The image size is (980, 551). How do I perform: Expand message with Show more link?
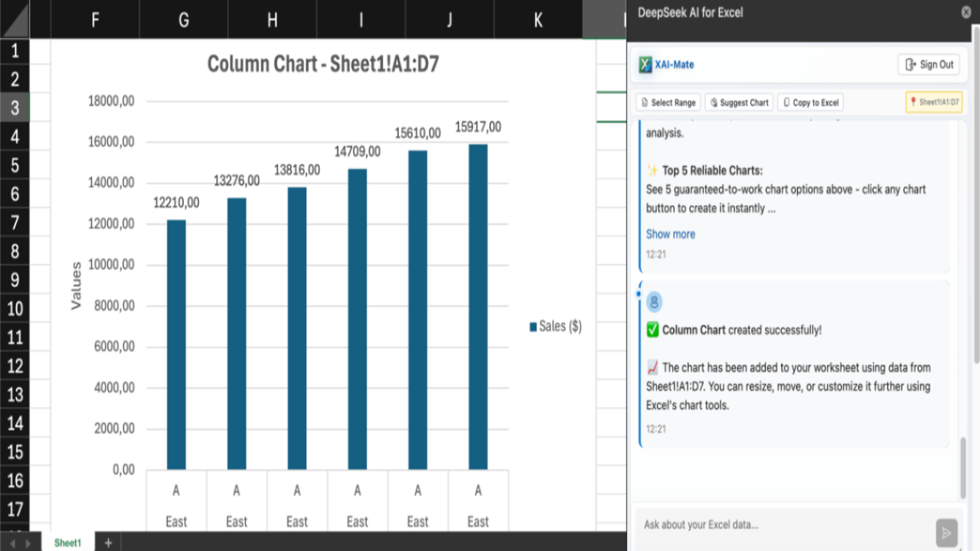tap(671, 234)
